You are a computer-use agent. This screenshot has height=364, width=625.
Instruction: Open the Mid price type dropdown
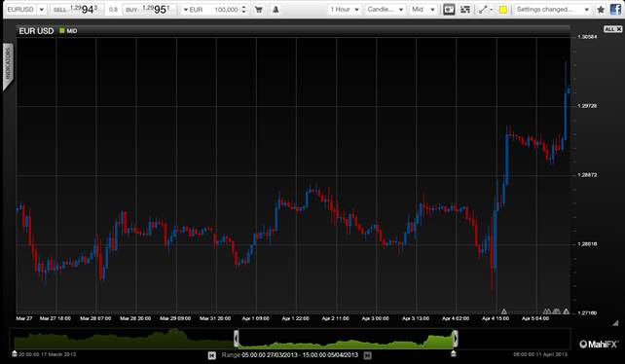coord(423,9)
